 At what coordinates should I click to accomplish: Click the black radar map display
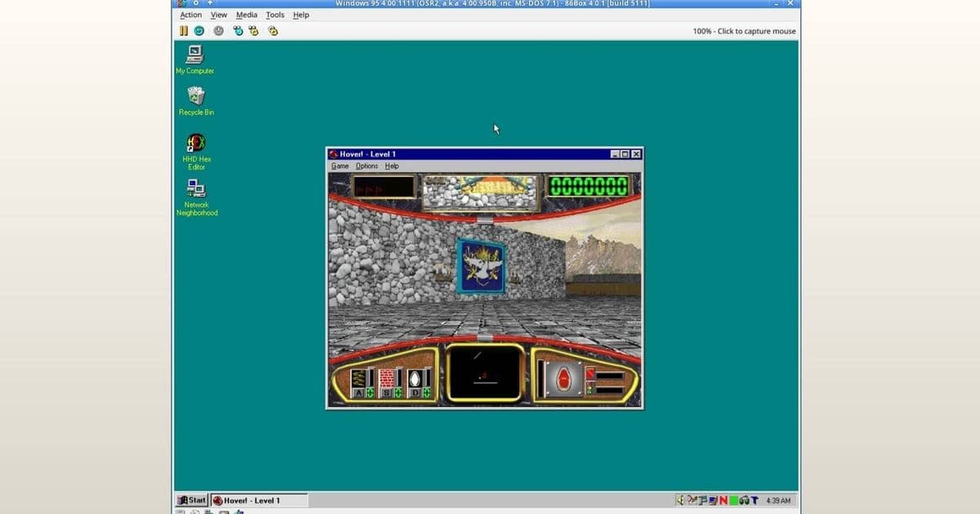[484, 373]
